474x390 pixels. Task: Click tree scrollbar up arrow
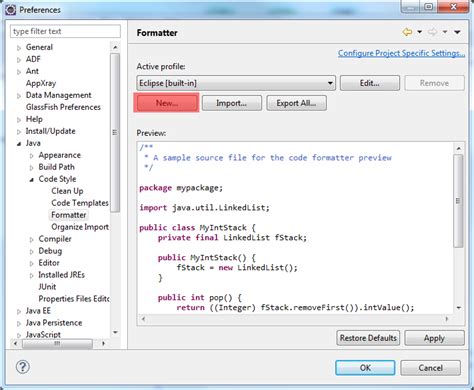(115, 48)
